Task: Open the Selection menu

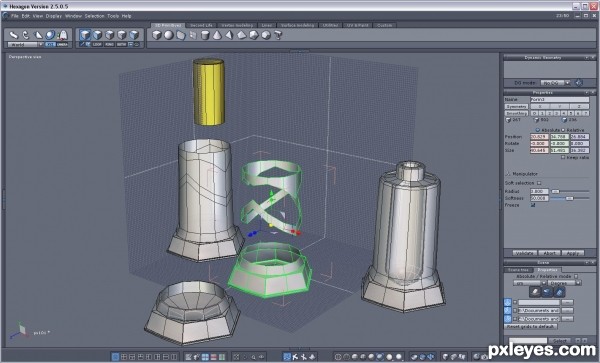Action: 94,16
